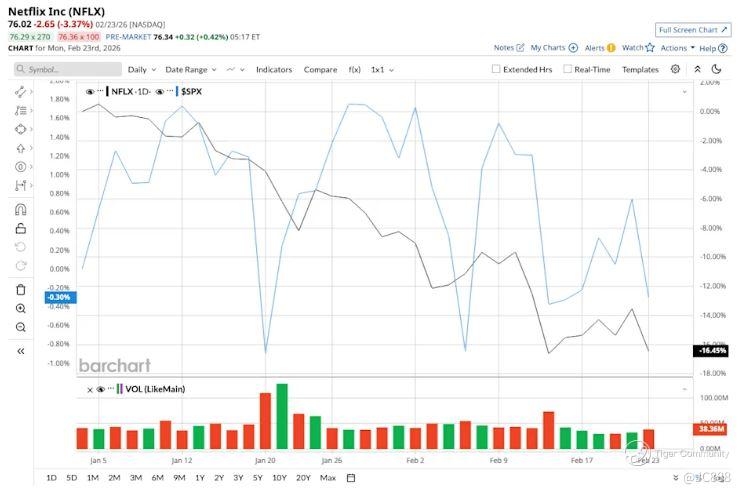
Task: Switch to dark mode with the moon icon
Action: click(x=716, y=69)
